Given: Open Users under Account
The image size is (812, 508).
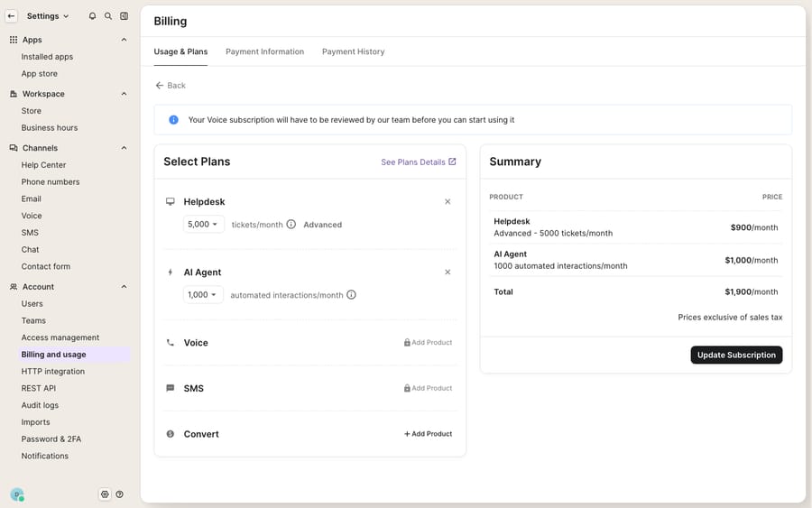Looking at the screenshot, I should pyautogui.click(x=32, y=303).
